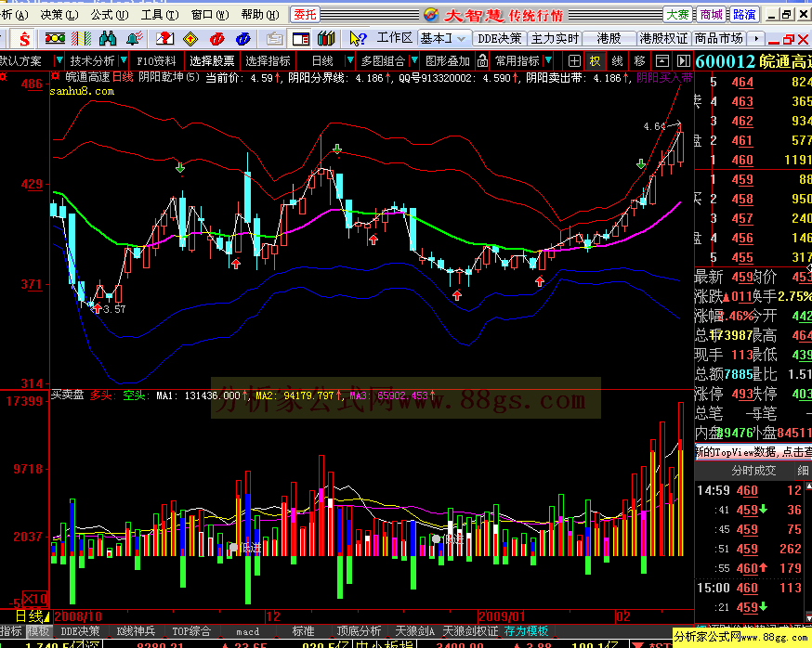This screenshot has height=648, width=812.
Task: Select the 模板 bottom tab
Action: coord(38,631)
